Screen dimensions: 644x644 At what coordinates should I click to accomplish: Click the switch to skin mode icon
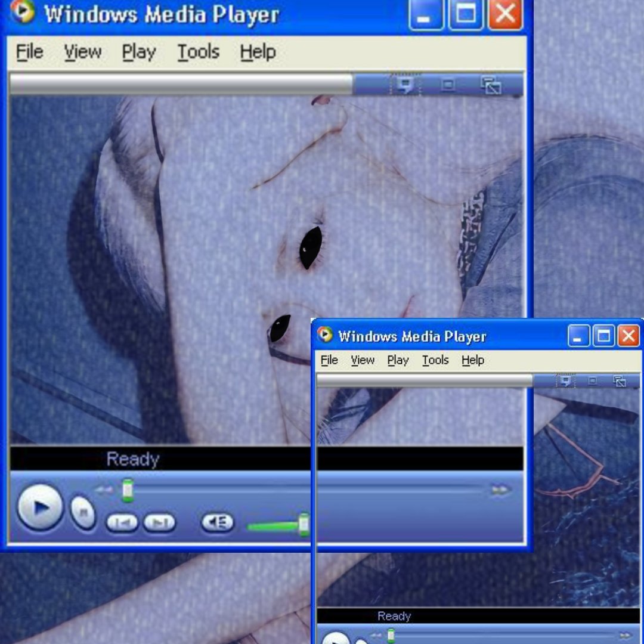(490, 85)
